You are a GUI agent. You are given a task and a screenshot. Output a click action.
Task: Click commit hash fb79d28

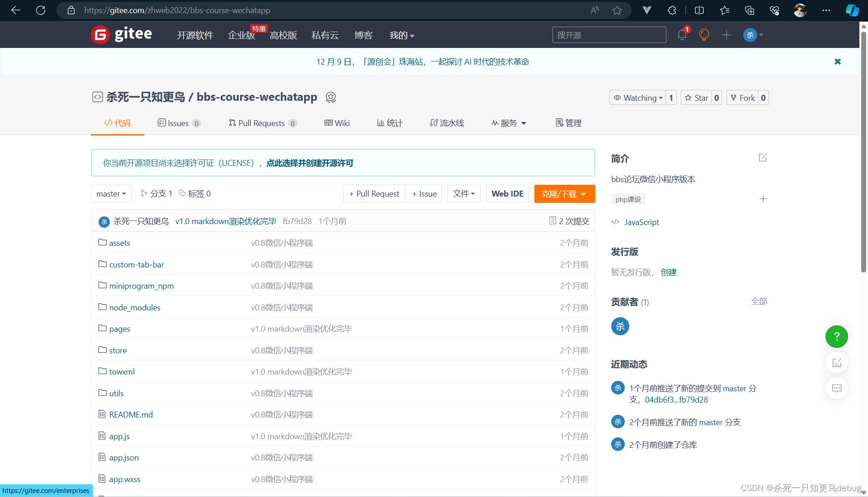[x=297, y=221]
